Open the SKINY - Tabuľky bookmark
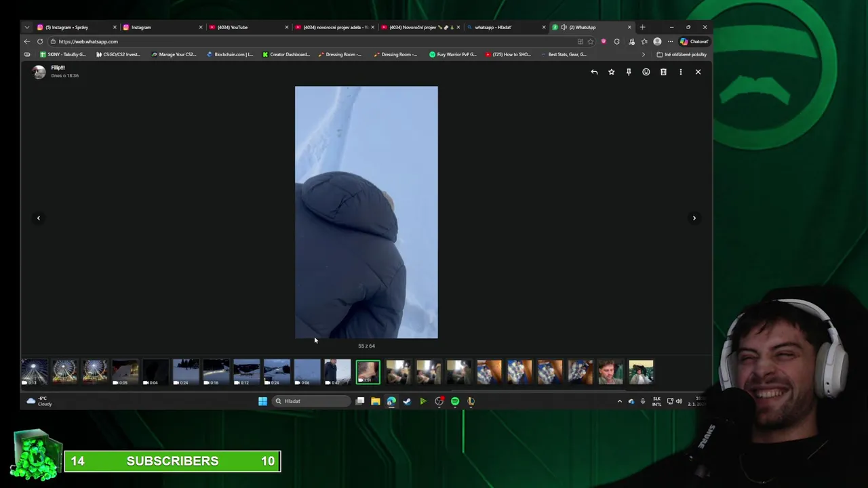 tap(63, 54)
